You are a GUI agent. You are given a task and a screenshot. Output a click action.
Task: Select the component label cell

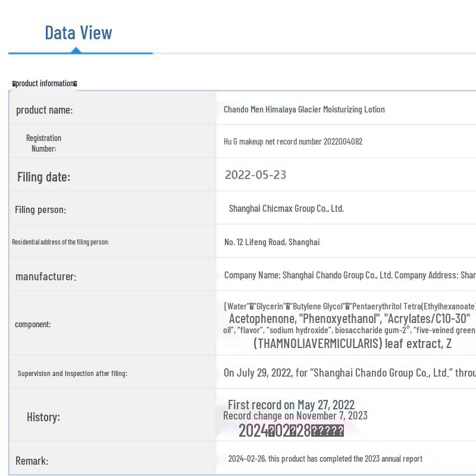(x=33, y=324)
